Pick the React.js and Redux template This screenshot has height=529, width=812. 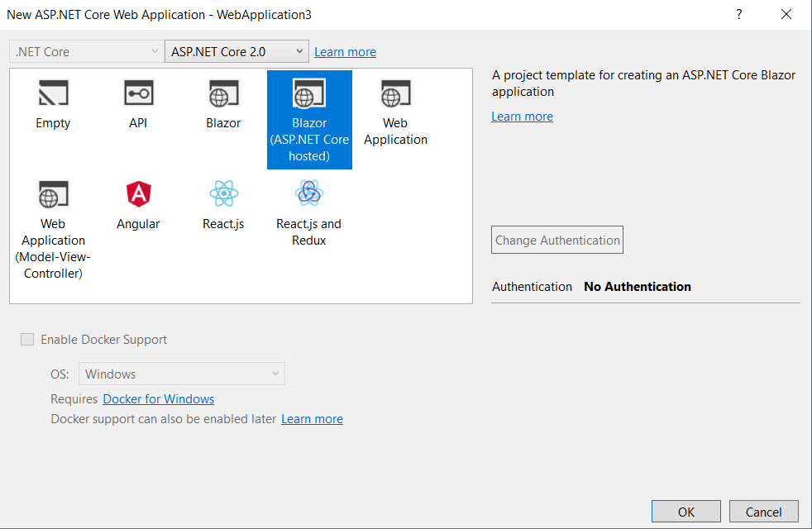(x=308, y=207)
